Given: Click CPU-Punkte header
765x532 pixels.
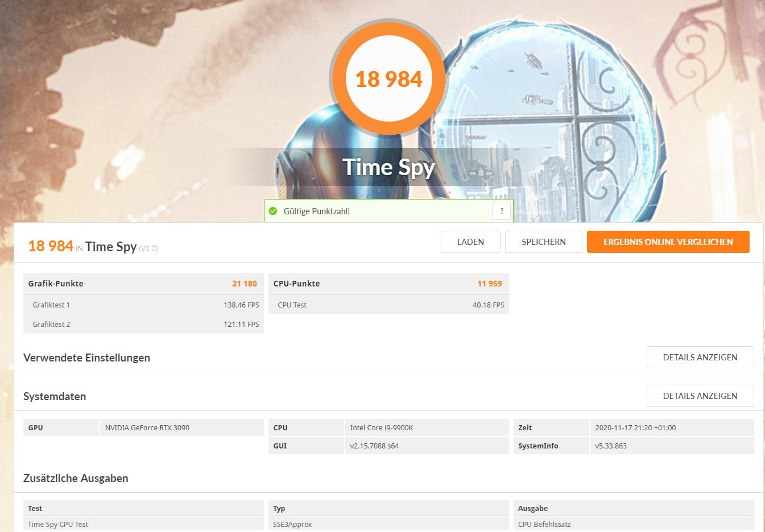Looking at the screenshot, I should coord(296,284).
